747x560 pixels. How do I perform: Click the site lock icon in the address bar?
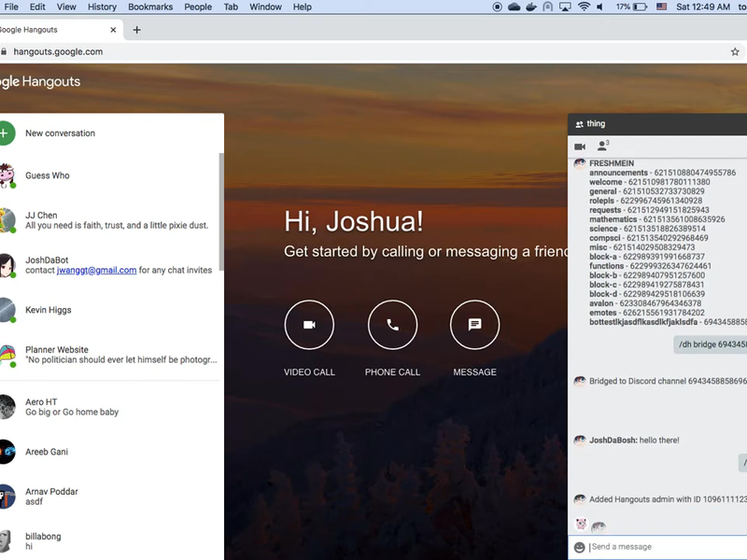tap(4, 51)
